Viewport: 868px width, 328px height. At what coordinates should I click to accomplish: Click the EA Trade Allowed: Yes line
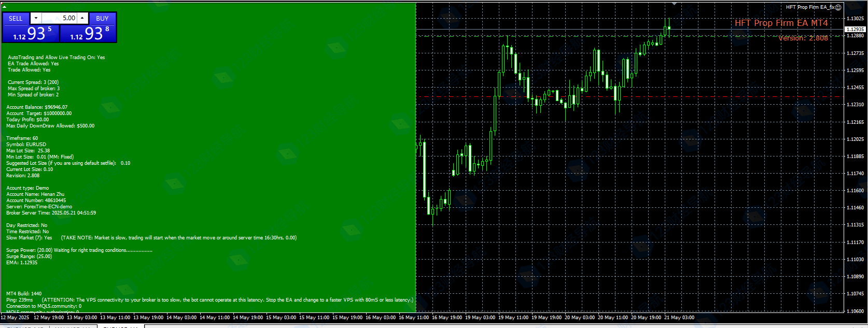click(33, 64)
